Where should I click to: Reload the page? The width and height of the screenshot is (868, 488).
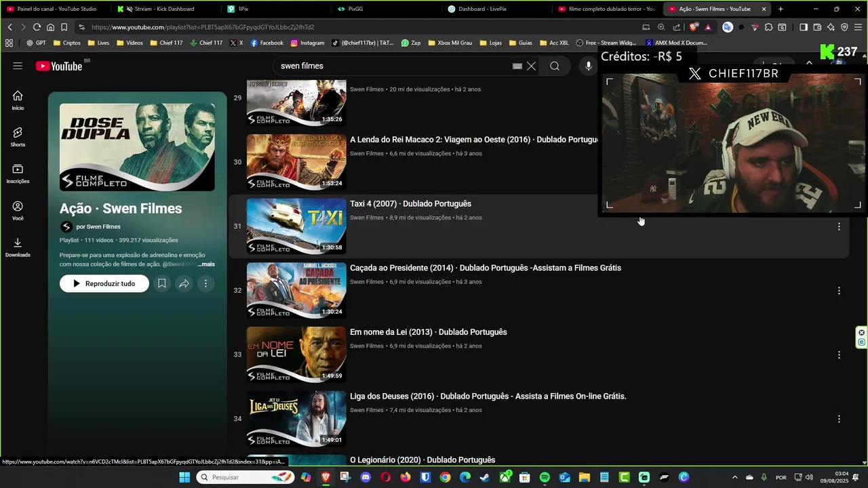(37, 27)
